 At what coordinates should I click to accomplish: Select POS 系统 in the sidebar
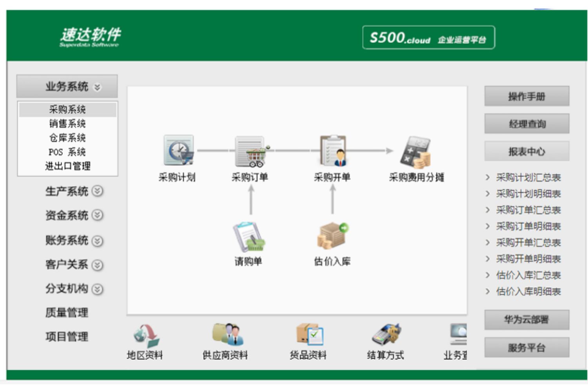(67, 152)
